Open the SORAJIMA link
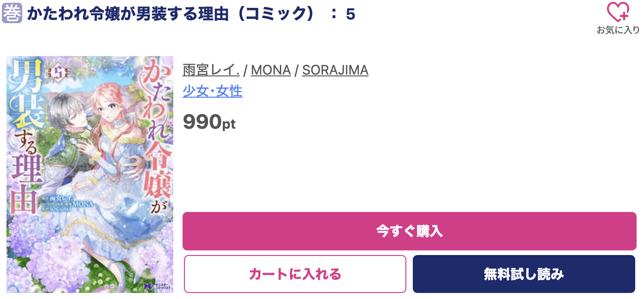This screenshot has width=644, height=299. (335, 70)
